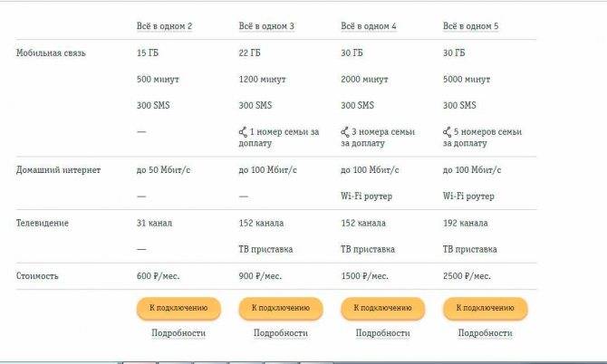Open the Всё в одном 5 tariff heading
Viewport: 607px width, 364px height.
coord(471,26)
